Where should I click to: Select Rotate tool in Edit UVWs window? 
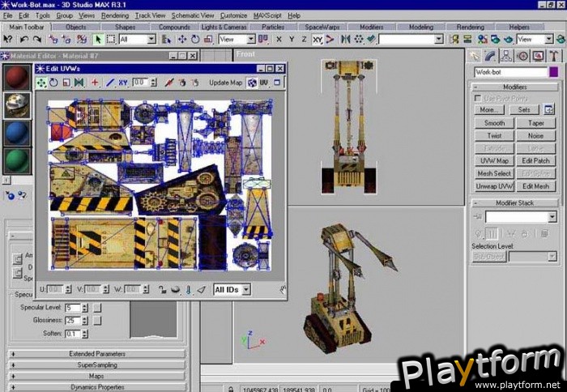pyautogui.click(x=53, y=83)
